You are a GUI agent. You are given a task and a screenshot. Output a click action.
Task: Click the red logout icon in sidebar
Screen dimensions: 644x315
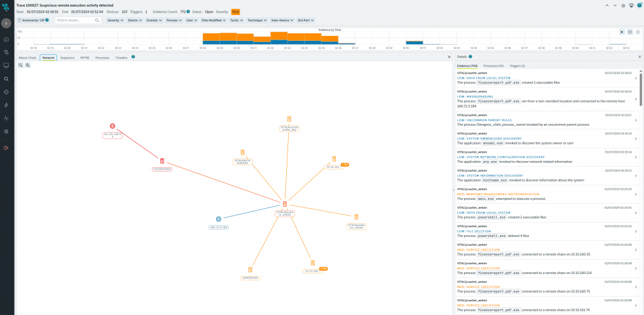click(x=6, y=148)
